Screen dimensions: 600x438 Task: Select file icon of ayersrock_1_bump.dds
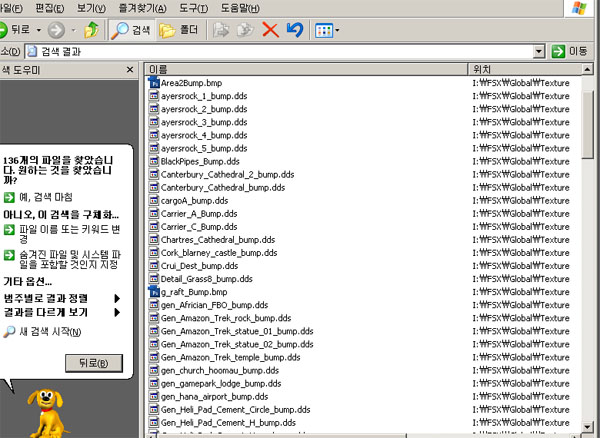[x=154, y=96]
